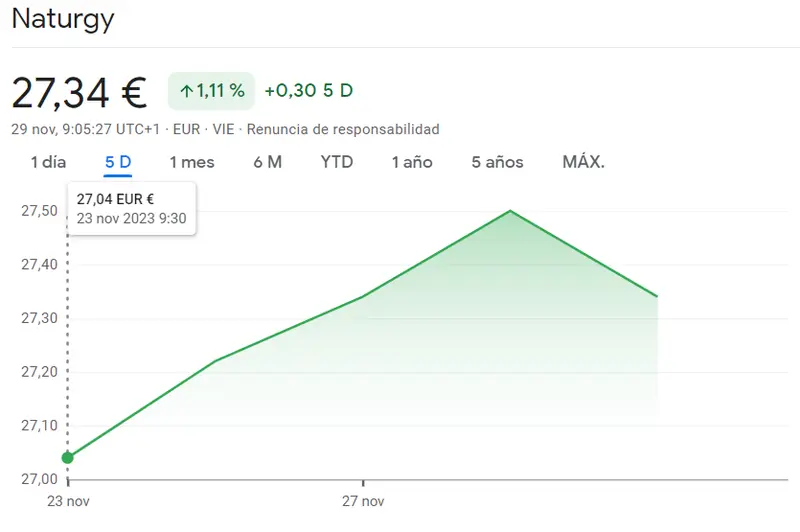The image size is (800, 532).
Task: Select the 5 D range tab
Action: pyautogui.click(x=118, y=162)
